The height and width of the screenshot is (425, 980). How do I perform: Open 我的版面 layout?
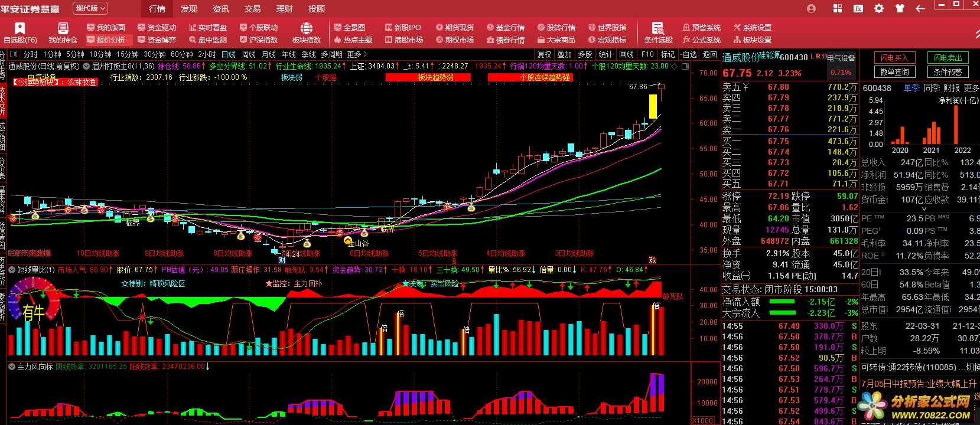tap(106, 27)
